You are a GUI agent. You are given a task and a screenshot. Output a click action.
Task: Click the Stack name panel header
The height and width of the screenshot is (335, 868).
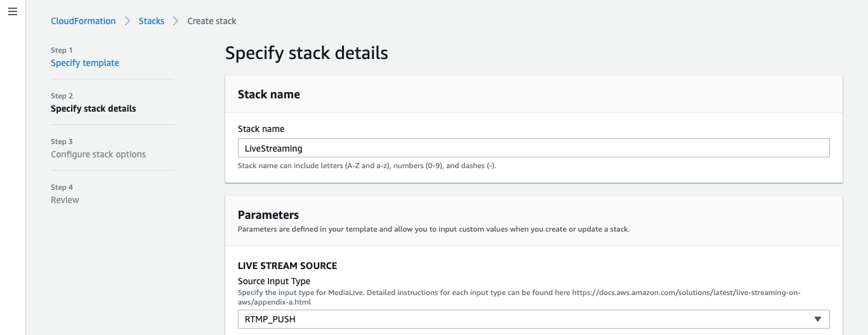tap(269, 95)
